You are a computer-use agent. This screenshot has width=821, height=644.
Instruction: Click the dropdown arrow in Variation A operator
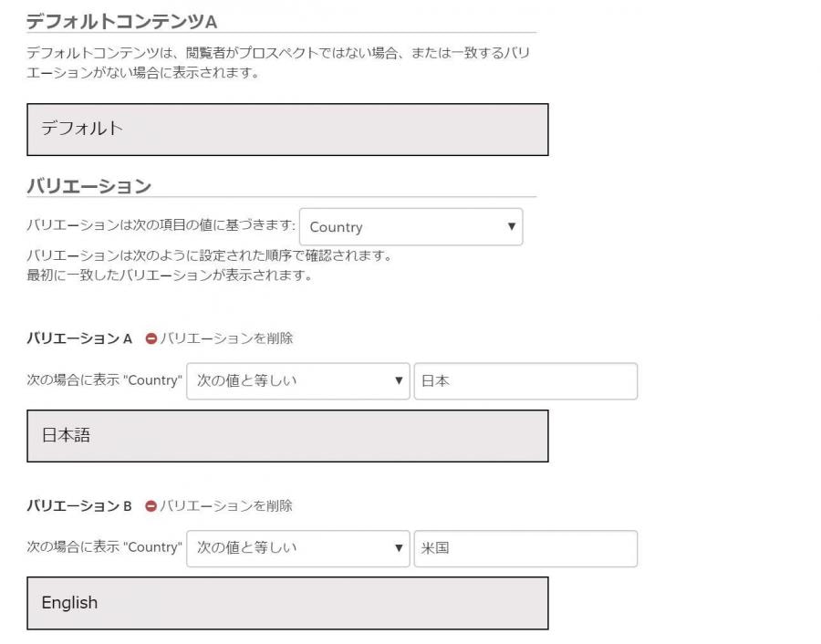click(399, 380)
